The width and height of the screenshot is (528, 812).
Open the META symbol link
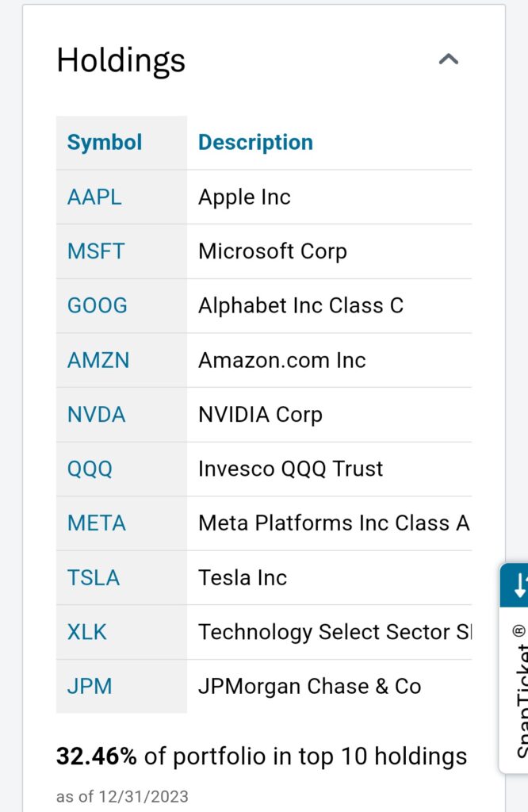[x=97, y=523]
